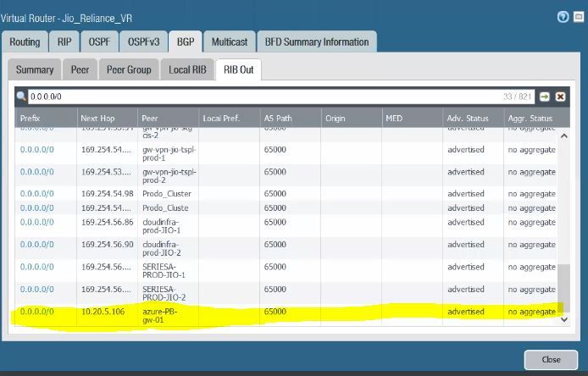Open BFD Summary Information tab
588x376 pixels.
(x=316, y=41)
